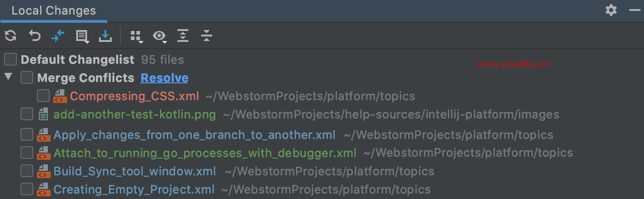The height and width of the screenshot is (199, 644).
Task: Open the Changelists toolbar dropdown
Action: (83, 36)
